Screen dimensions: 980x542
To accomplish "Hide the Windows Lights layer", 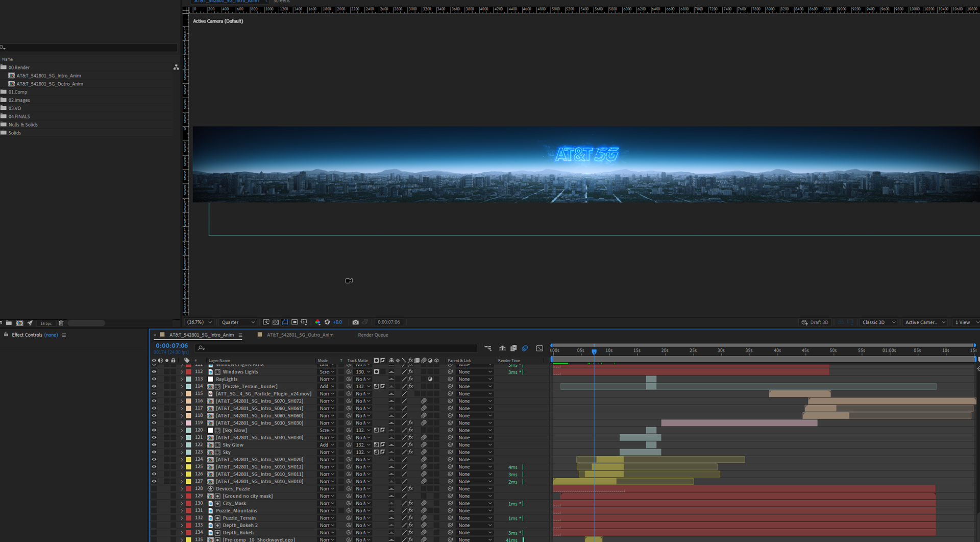I will coord(154,372).
